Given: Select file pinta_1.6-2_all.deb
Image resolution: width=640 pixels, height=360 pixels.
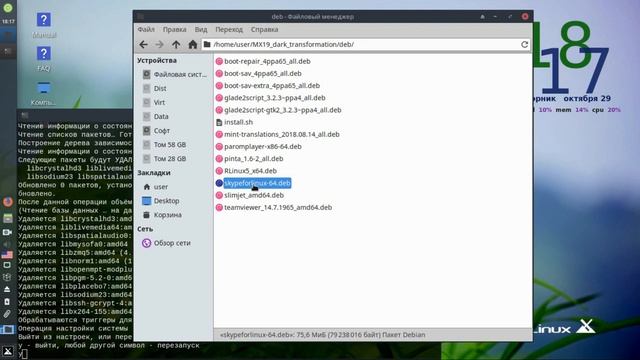Looking at the screenshot, I should click(253, 159).
